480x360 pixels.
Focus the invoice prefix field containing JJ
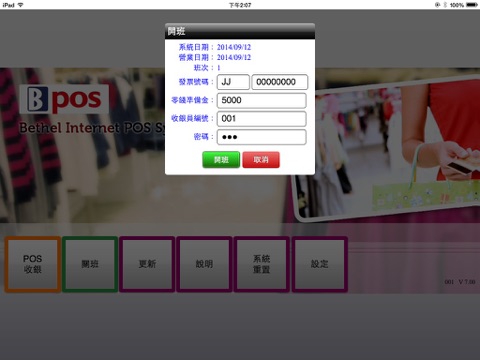click(233, 82)
